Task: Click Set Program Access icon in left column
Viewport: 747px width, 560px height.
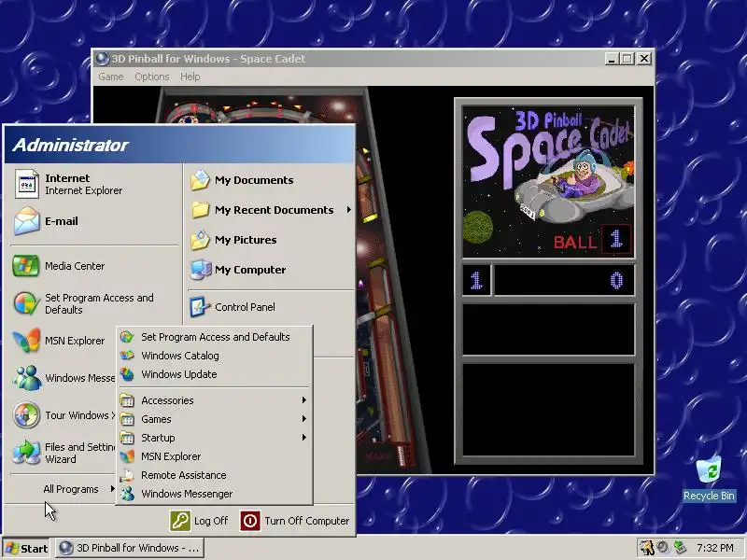Action: point(26,303)
